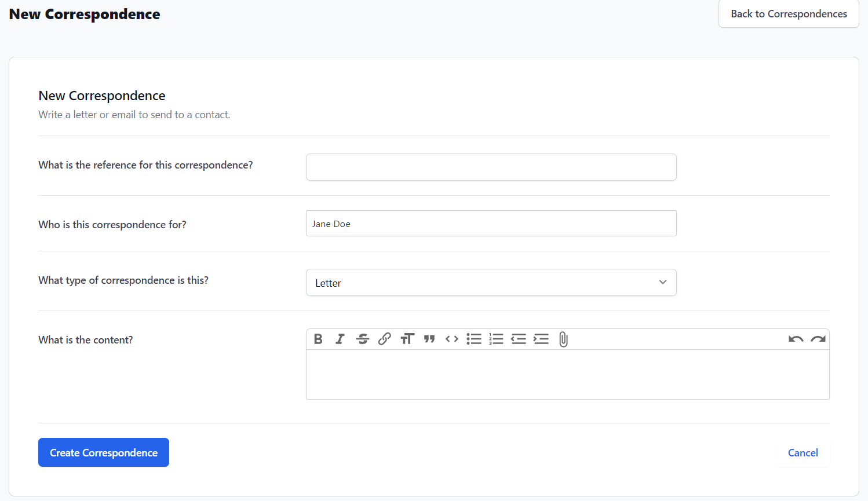The width and height of the screenshot is (868, 501).
Task: Click into the content text area
Action: pos(567,374)
